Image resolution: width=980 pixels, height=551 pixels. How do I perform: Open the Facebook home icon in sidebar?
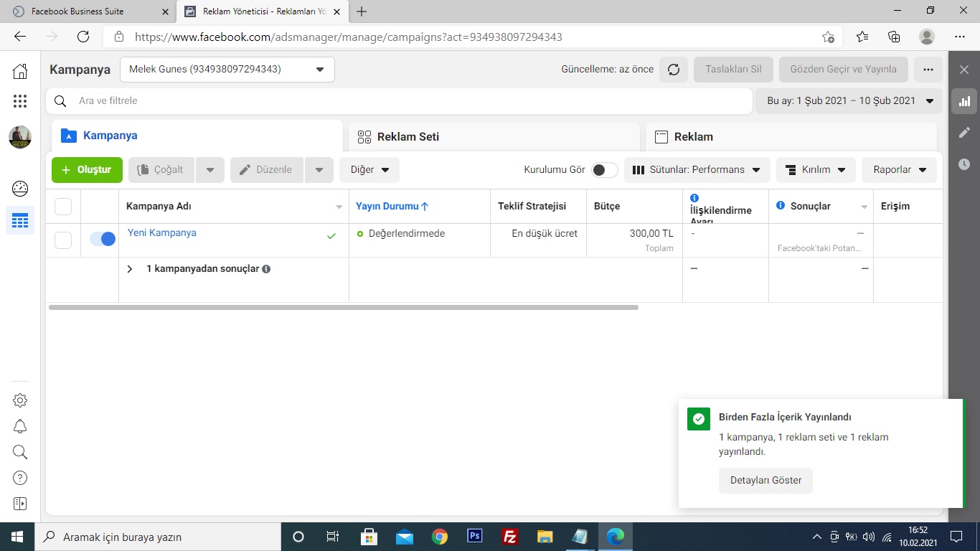(20, 70)
